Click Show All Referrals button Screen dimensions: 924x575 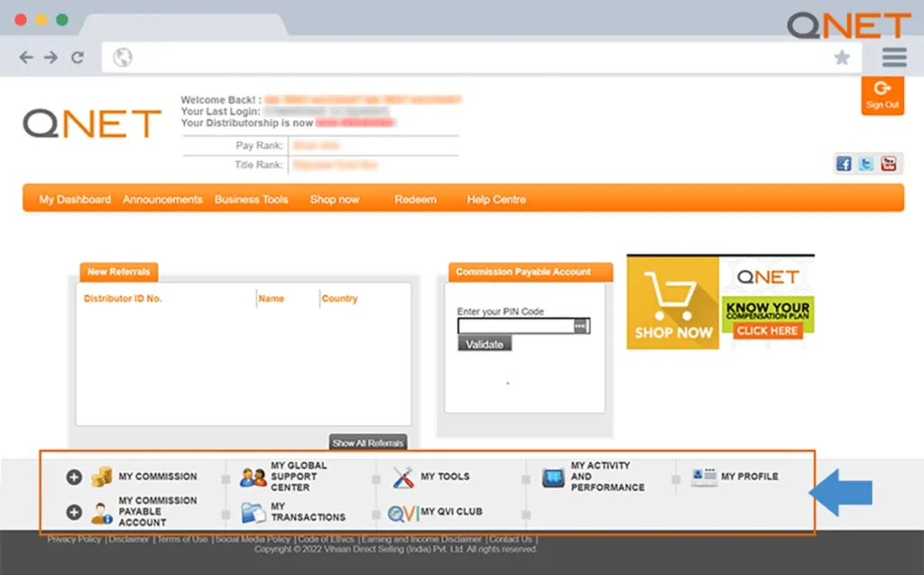[x=368, y=442]
